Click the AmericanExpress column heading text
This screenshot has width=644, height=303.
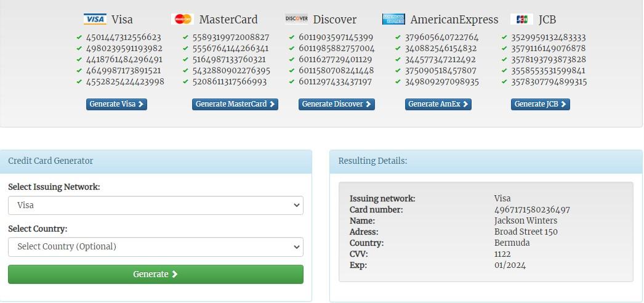(x=454, y=19)
